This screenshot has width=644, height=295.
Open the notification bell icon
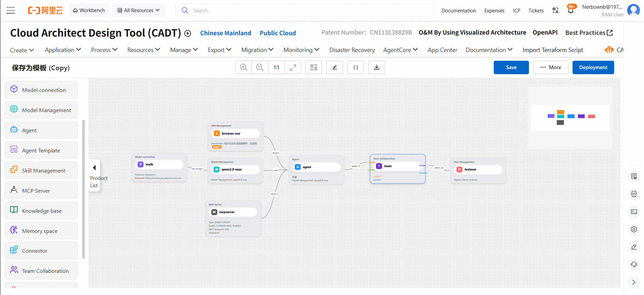(x=571, y=10)
